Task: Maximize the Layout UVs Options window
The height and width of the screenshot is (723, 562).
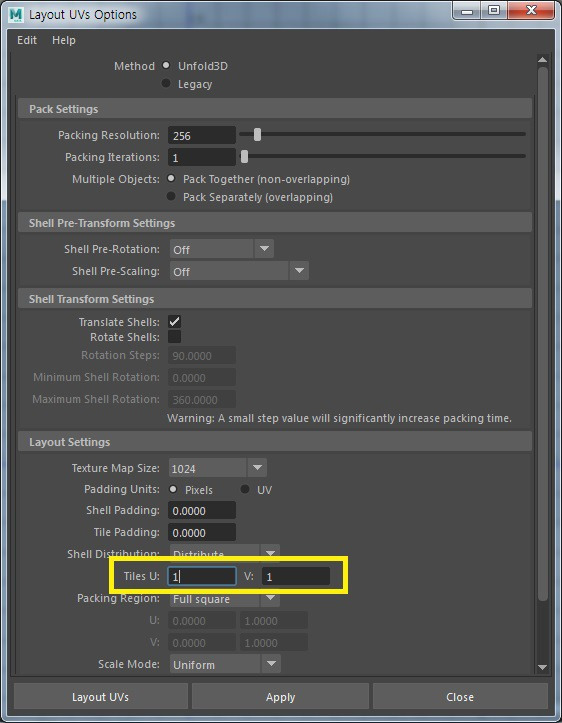Action: [494, 11]
